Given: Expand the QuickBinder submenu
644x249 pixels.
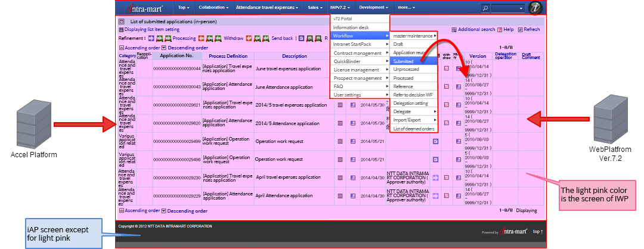Looking at the screenshot, I should (x=360, y=61).
